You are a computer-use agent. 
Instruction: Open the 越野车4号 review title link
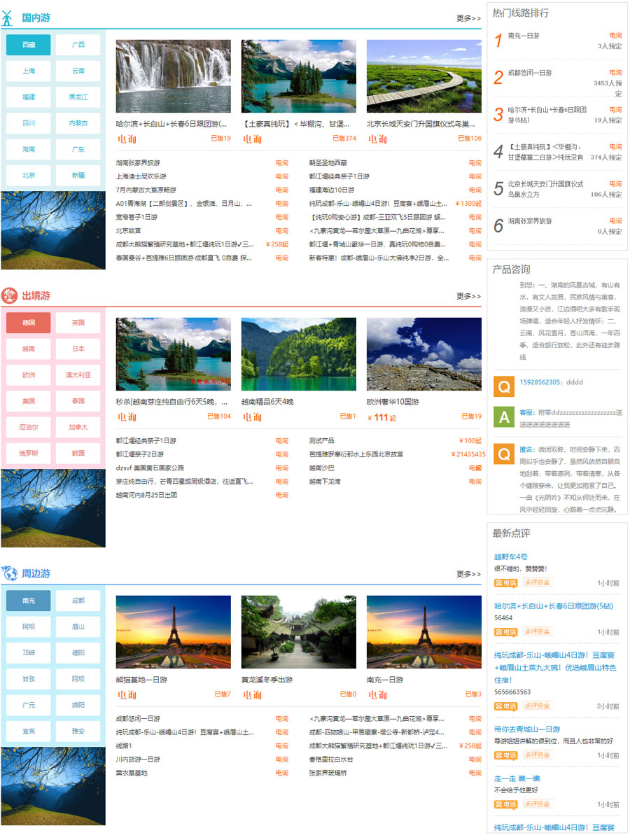(511, 556)
